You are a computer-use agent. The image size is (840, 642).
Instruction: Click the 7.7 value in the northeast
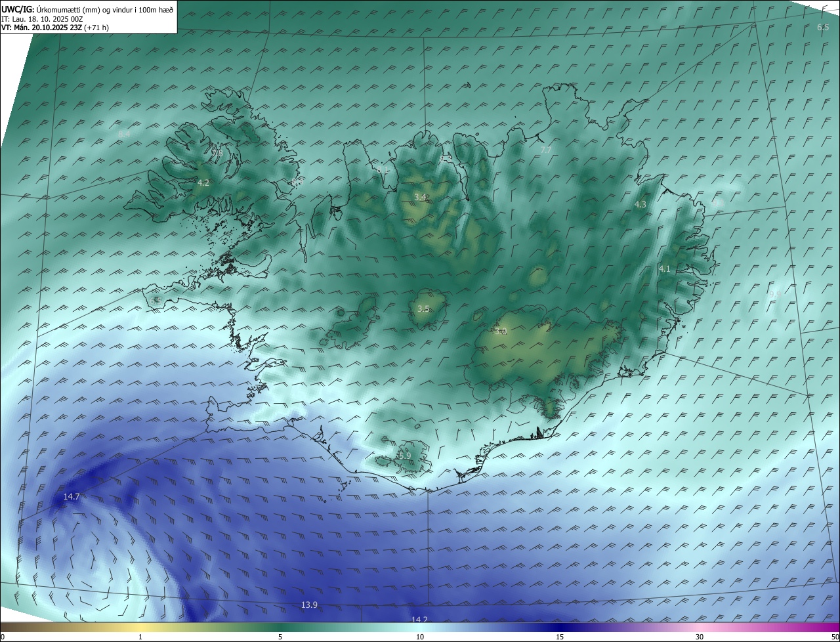[x=545, y=150]
